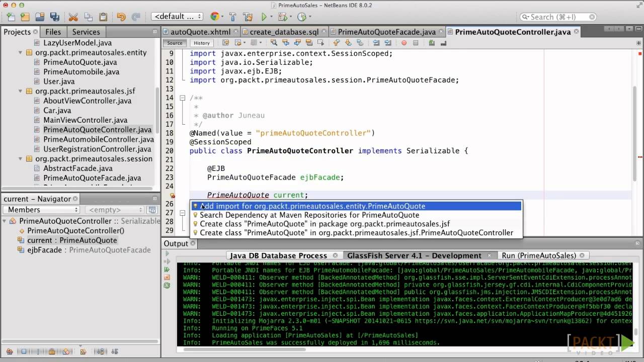Toggle the Source view button
This screenshot has width=644, height=362.
(x=175, y=43)
